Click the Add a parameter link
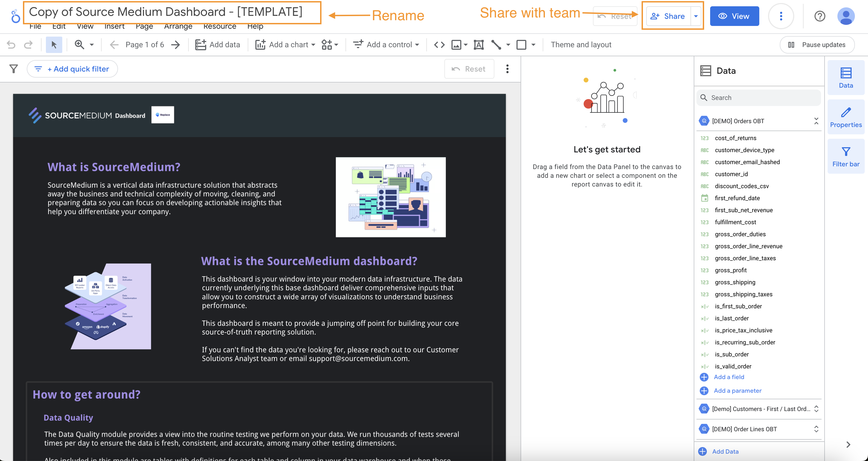868x461 pixels. tap(737, 391)
